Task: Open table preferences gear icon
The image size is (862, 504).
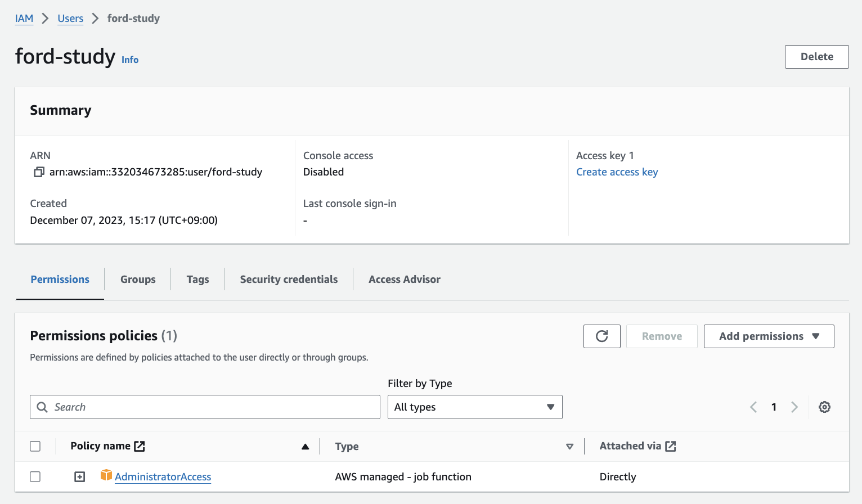Action: 824,407
